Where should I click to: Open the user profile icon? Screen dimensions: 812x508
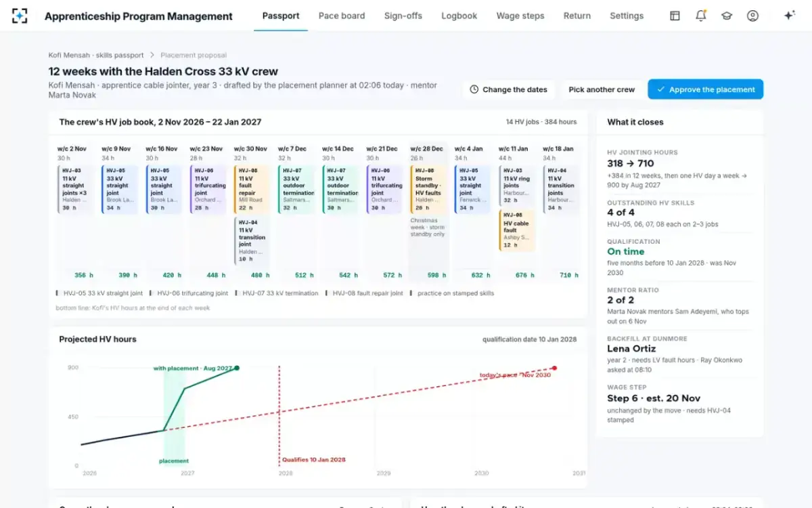click(x=752, y=16)
